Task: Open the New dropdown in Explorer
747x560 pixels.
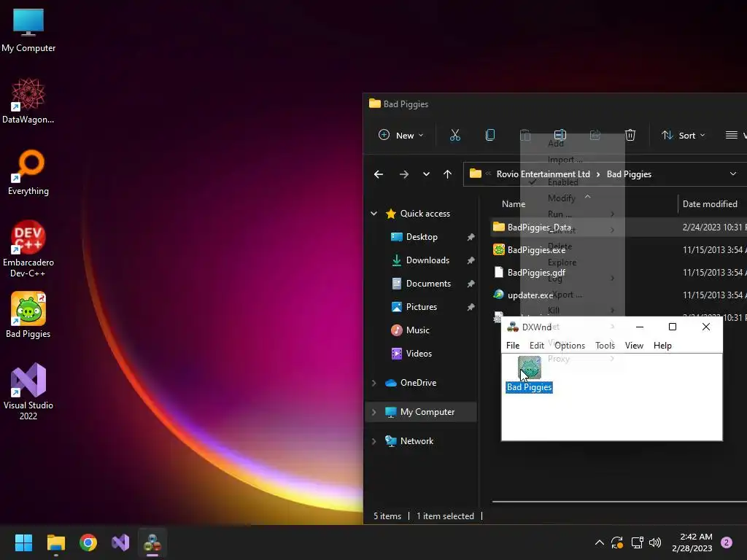Action: 400,135
